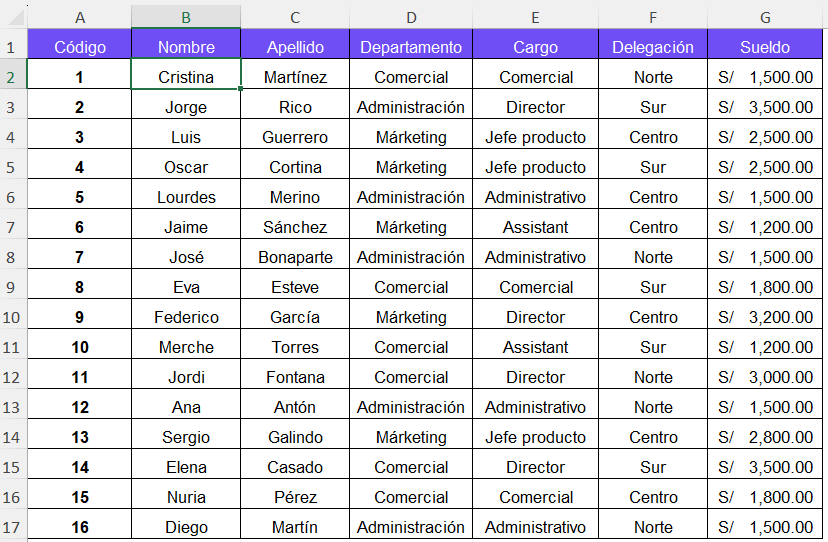Select the cell with surname Bonaparte

295,257
